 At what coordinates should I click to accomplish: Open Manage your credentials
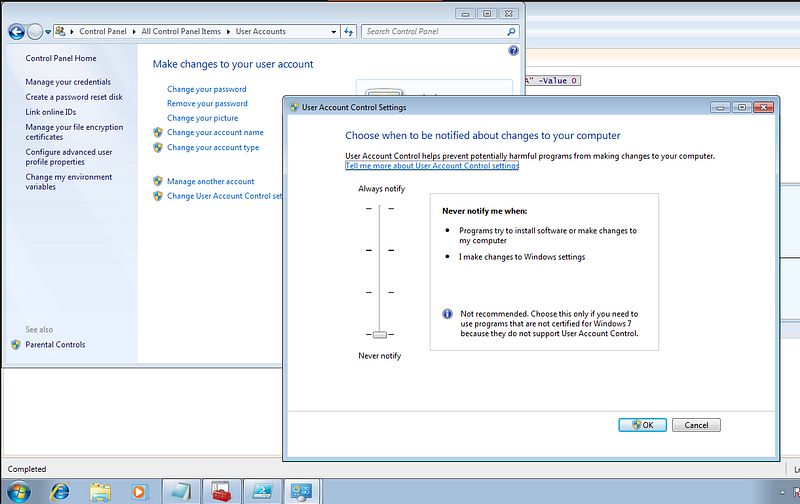[68, 82]
